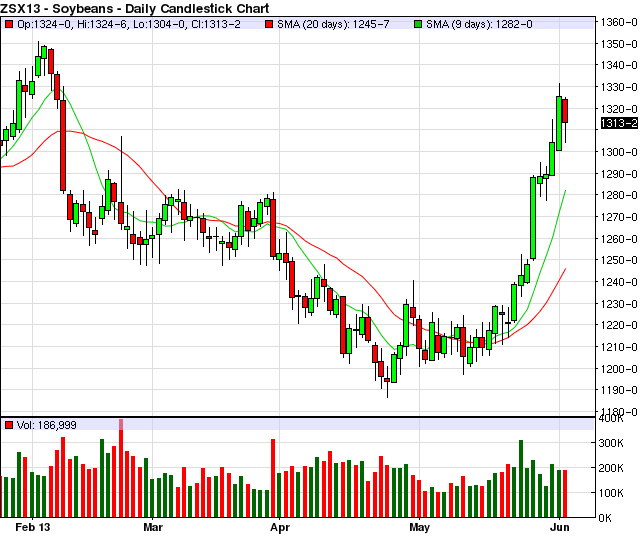
Task: Click the last red candlestick near 1313-2
Action: point(565,111)
